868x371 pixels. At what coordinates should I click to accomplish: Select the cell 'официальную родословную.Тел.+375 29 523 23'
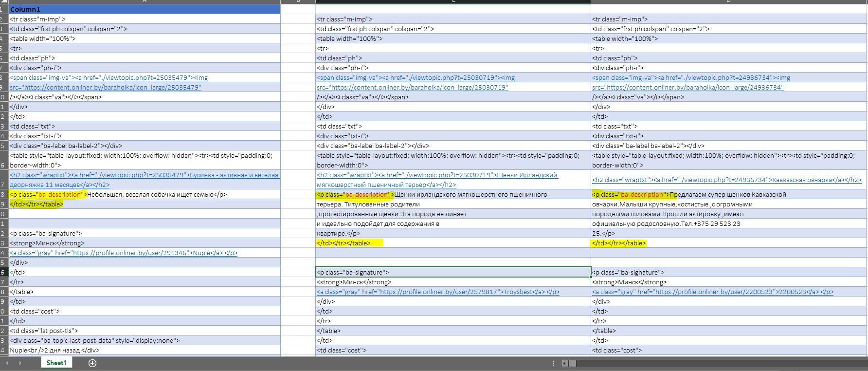coord(729,223)
